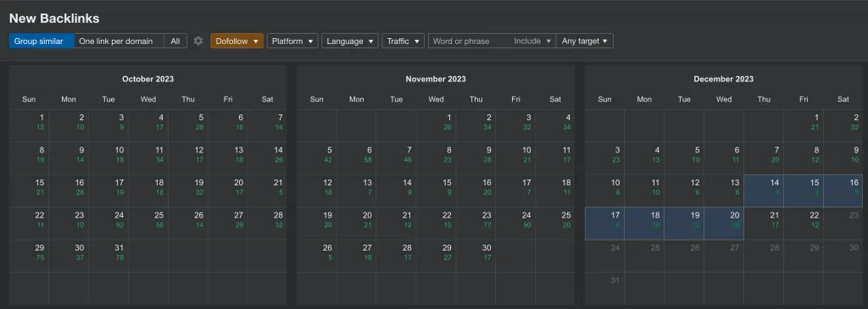Select highlighted December 20 cell

[724, 223]
